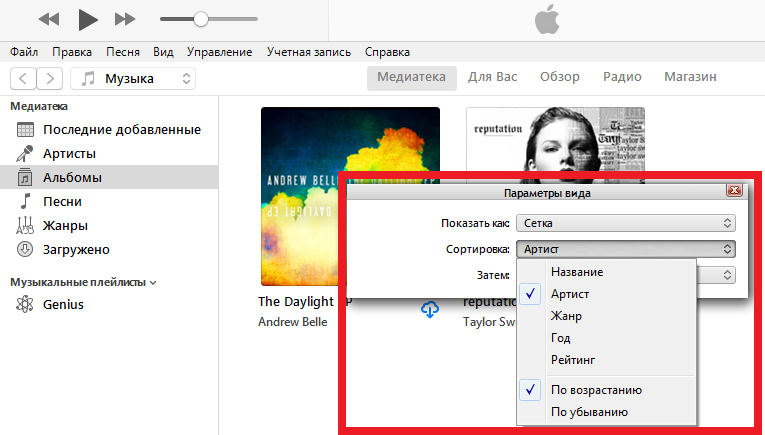Open Жанры guitars icon in sidebar
Viewport: 765px width, 435px height.
[x=25, y=226]
